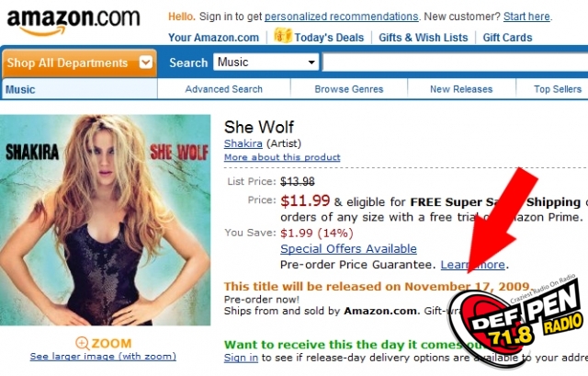Open the Gift Cards link
Image resolution: width=588 pixels, height=376 pixels.
[x=507, y=38]
